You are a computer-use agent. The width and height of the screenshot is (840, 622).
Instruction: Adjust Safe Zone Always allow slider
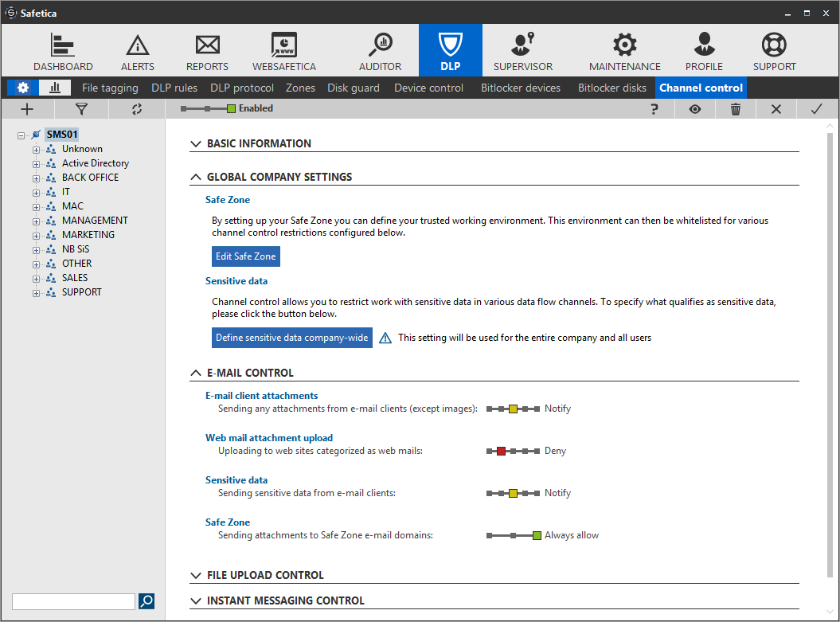514,536
